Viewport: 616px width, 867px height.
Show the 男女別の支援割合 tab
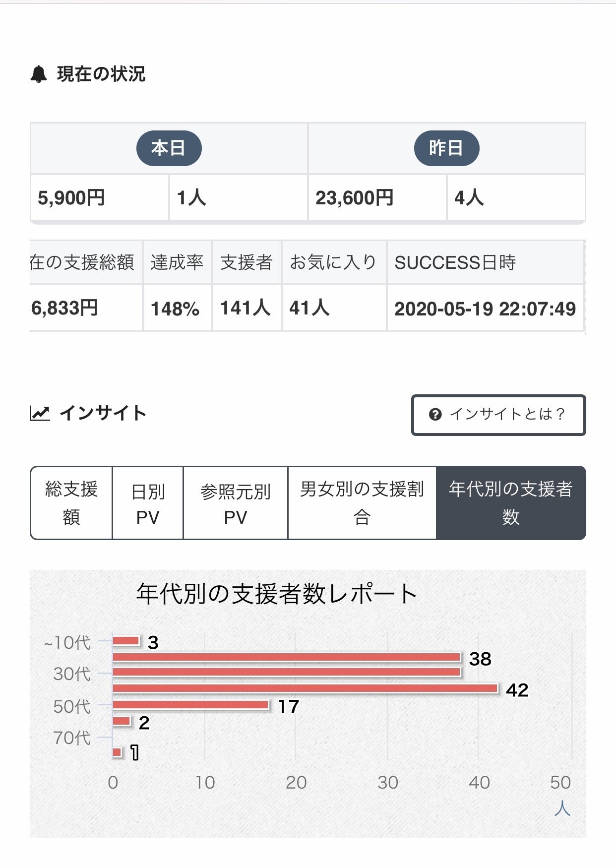[362, 503]
